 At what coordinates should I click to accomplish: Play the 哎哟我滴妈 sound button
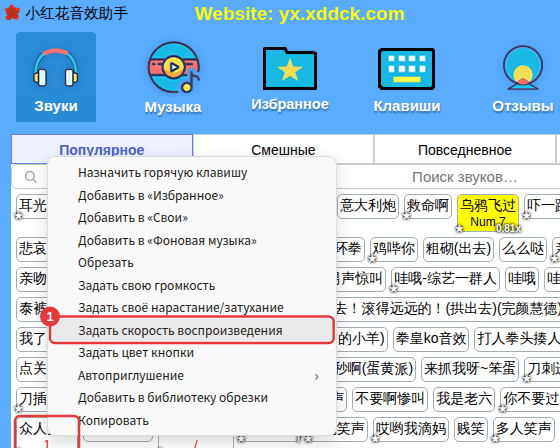click(x=411, y=429)
